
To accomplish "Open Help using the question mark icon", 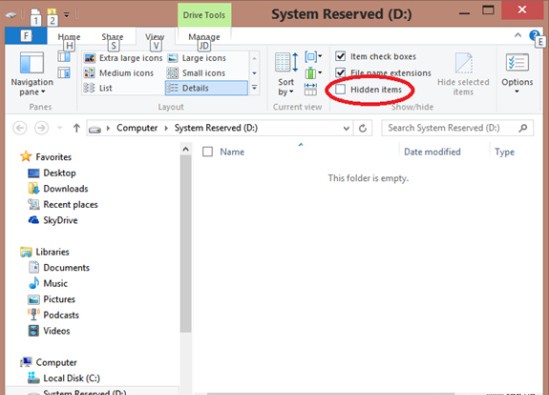I will [534, 35].
